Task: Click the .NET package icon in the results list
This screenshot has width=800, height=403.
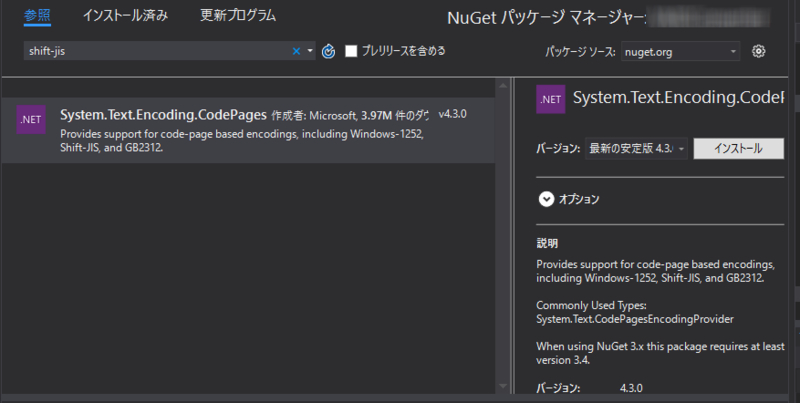Action: pyautogui.click(x=31, y=119)
